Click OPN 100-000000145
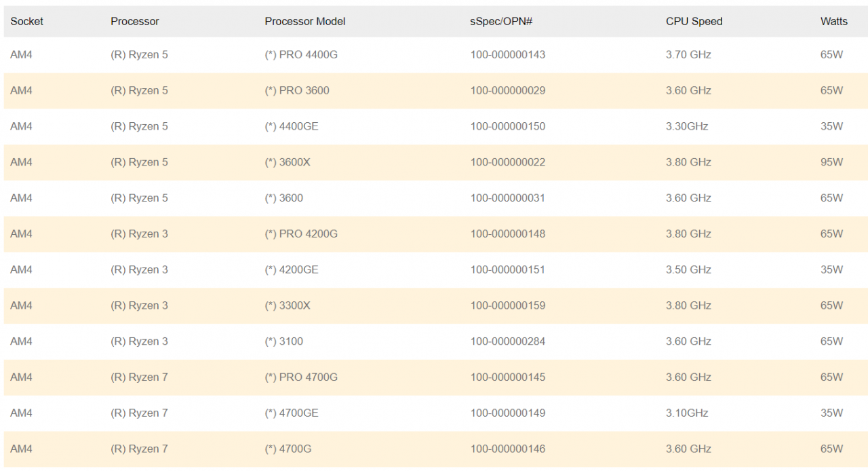The image size is (868, 471). tap(508, 377)
